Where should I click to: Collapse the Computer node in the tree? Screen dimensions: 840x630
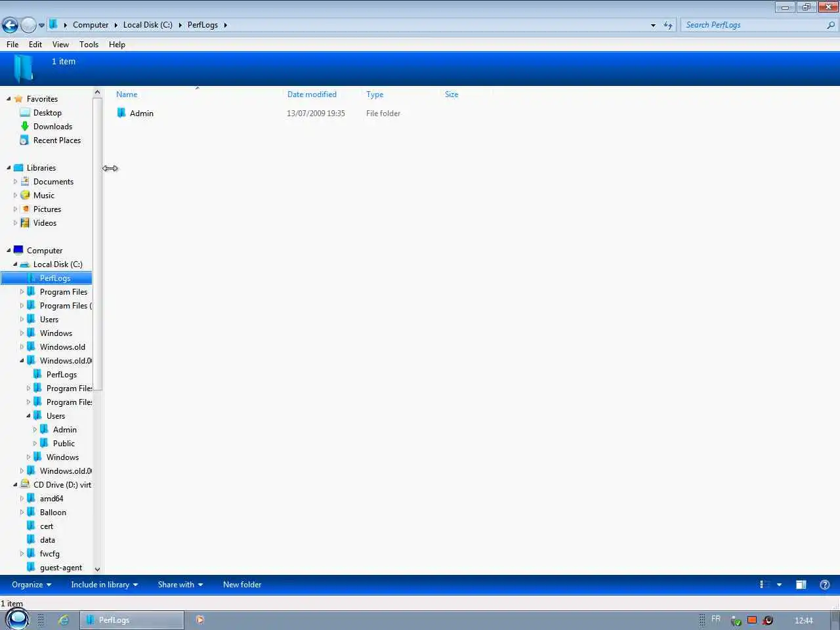9,251
